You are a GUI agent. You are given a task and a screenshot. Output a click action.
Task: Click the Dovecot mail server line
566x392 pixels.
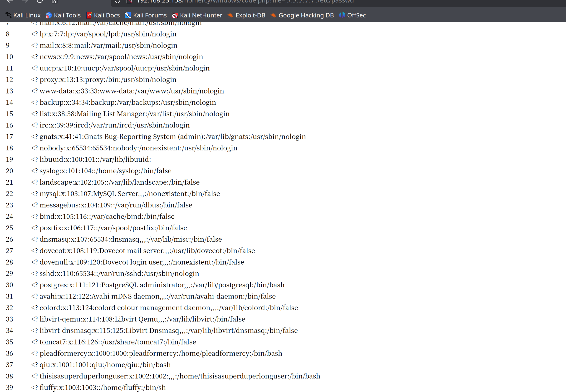pyautogui.click(x=143, y=250)
